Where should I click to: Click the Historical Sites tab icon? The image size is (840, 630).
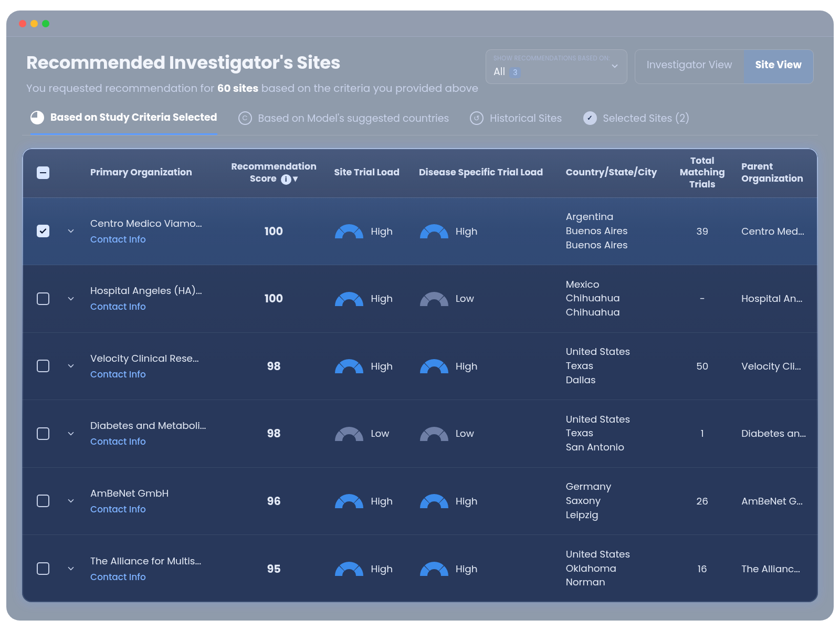tap(477, 118)
